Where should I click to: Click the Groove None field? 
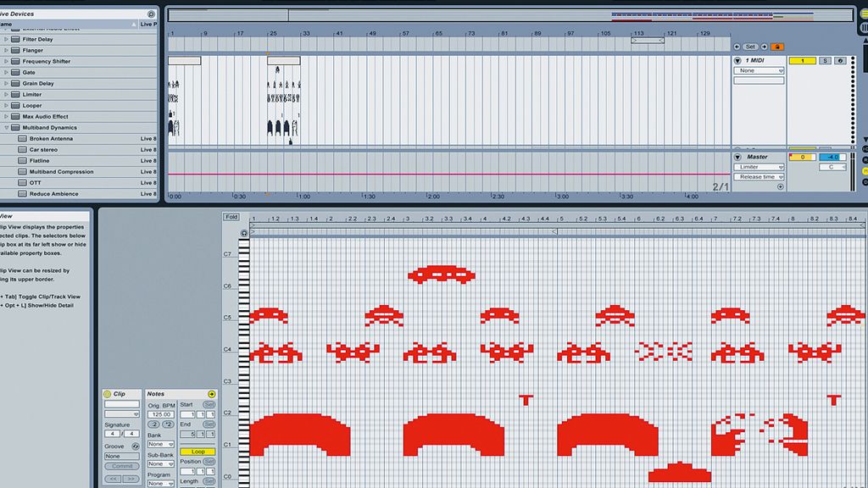pyautogui.click(x=122, y=457)
